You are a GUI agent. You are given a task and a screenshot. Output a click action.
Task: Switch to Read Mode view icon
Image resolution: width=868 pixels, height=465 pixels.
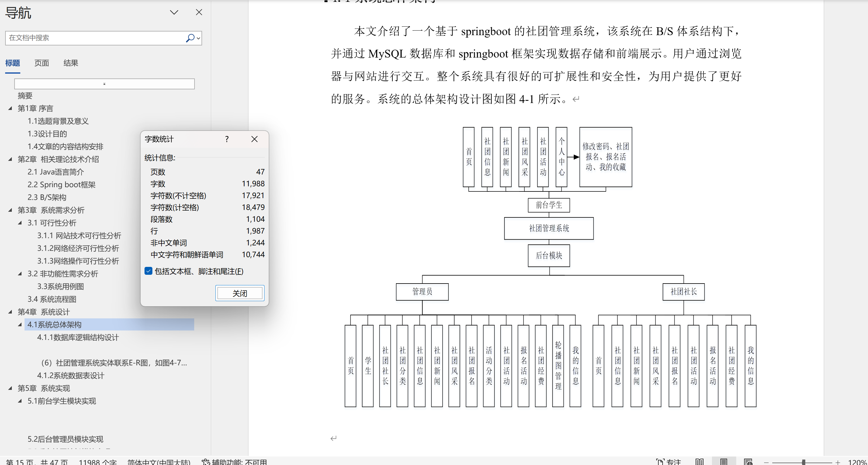(x=700, y=462)
